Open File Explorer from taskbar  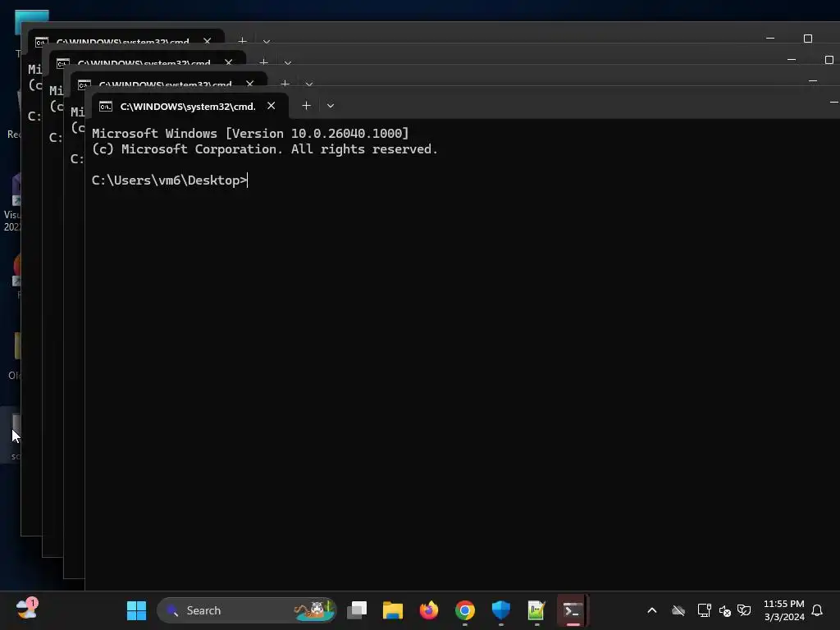point(393,610)
